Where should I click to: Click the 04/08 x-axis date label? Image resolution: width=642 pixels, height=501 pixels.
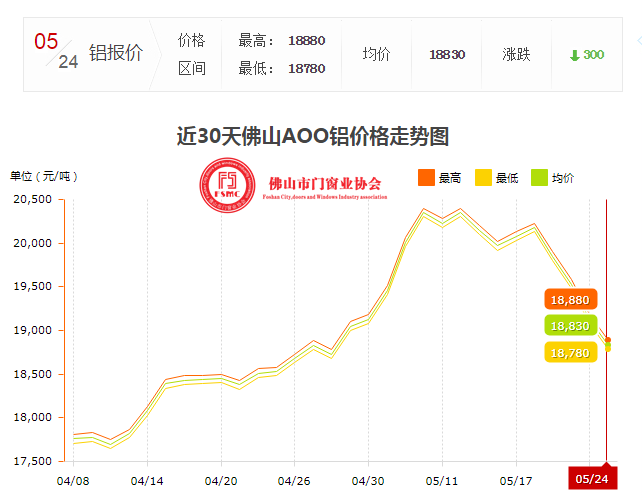[x=73, y=481]
